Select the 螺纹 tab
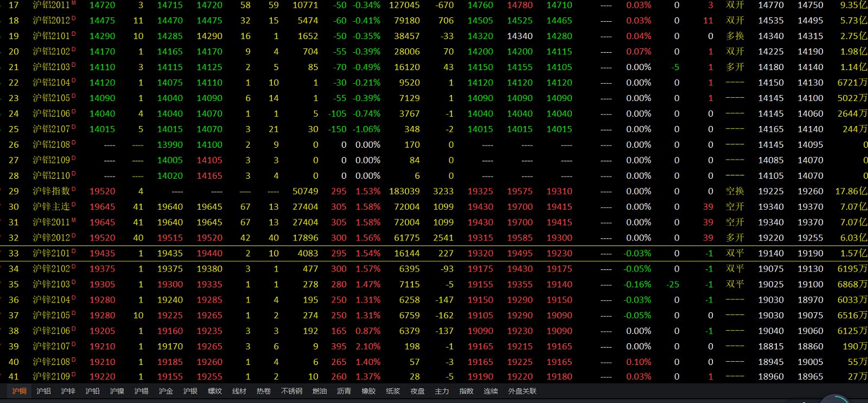 click(215, 391)
